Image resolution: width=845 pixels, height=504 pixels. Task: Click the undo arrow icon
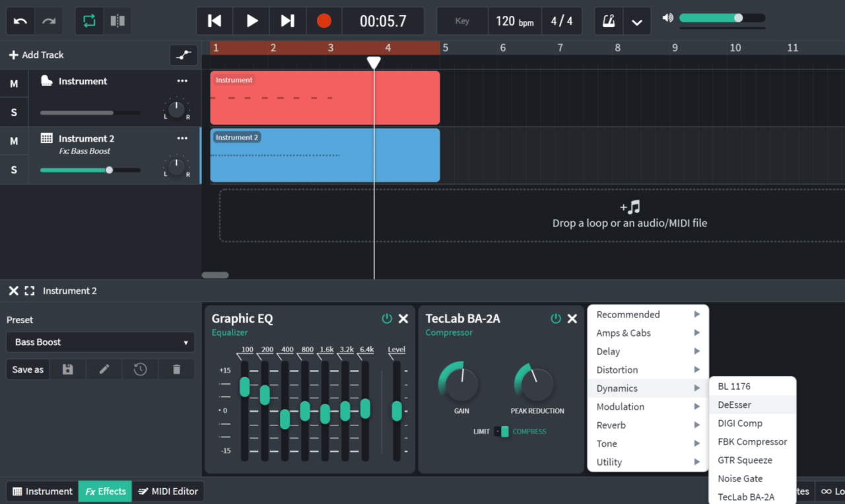(20, 20)
